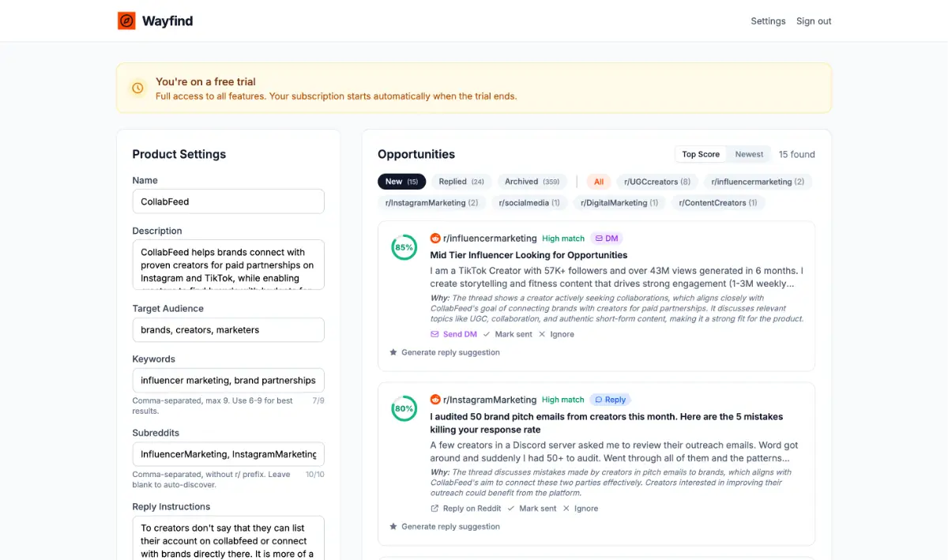This screenshot has height=560, width=948.
Task: Click the DM badge on influencer post
Action: (607, 238)
